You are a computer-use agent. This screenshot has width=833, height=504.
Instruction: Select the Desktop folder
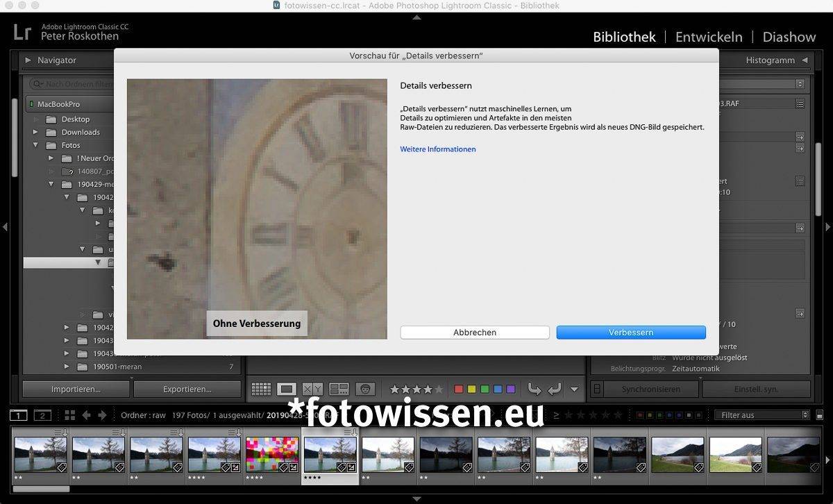75,119
